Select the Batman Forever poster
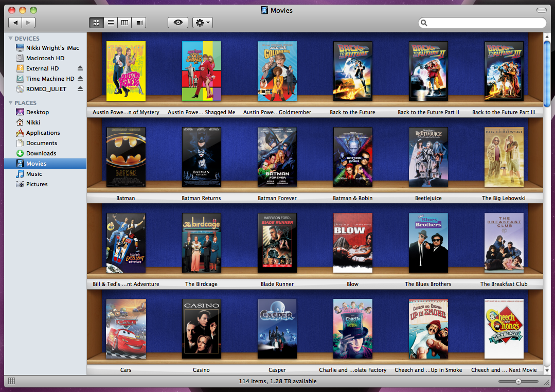The height and width of the screenshot is (392, 555). point(277,157)
